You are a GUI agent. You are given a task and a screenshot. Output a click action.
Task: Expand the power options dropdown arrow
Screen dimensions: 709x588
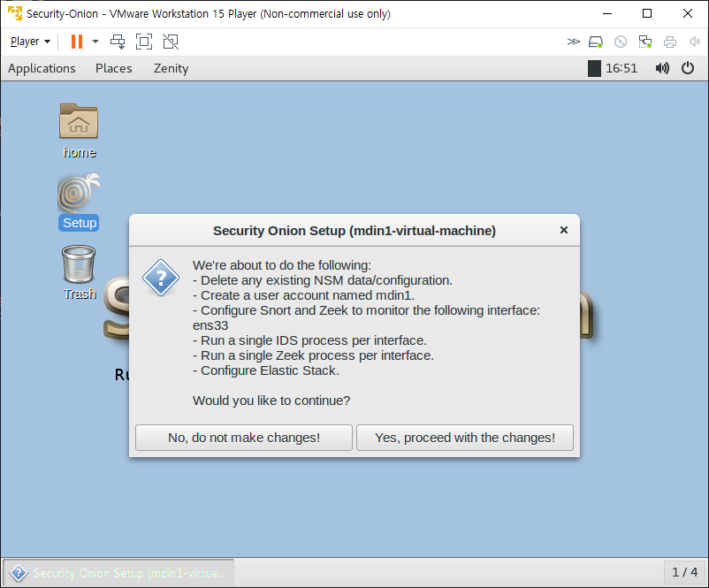tap(95, 42)
